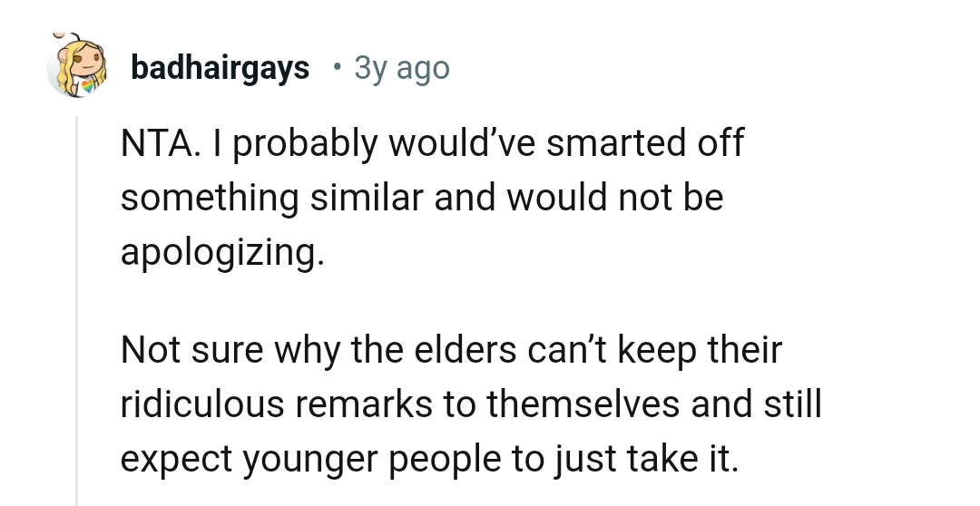Click the "3y ago" comment timestamp
980x506 pixels.
point(402,67)
